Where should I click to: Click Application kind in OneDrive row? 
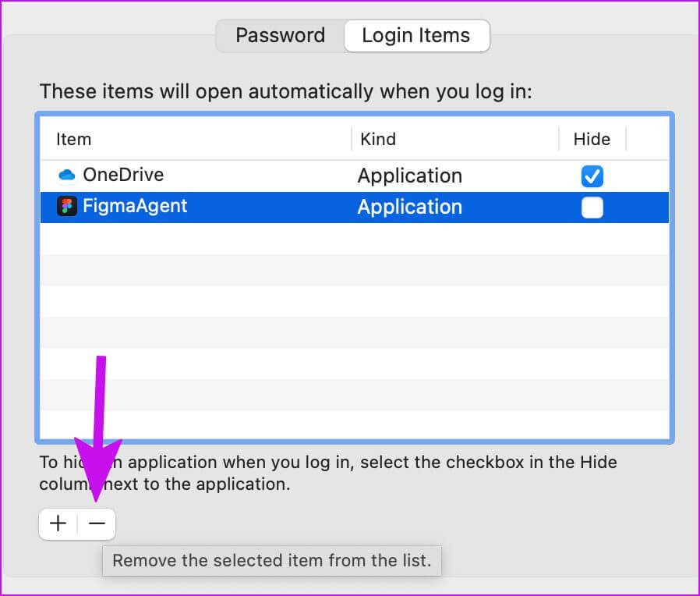[x=410, y=176]
